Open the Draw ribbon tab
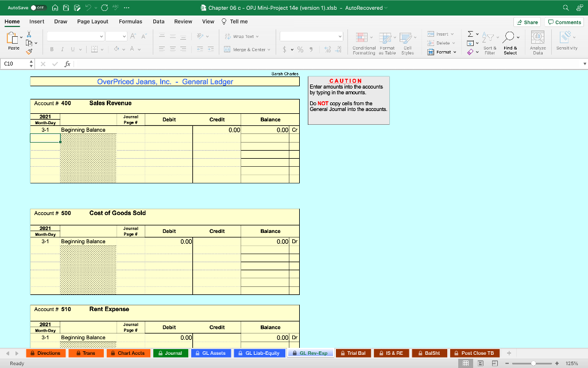588x368 pixels. point(61,21)
